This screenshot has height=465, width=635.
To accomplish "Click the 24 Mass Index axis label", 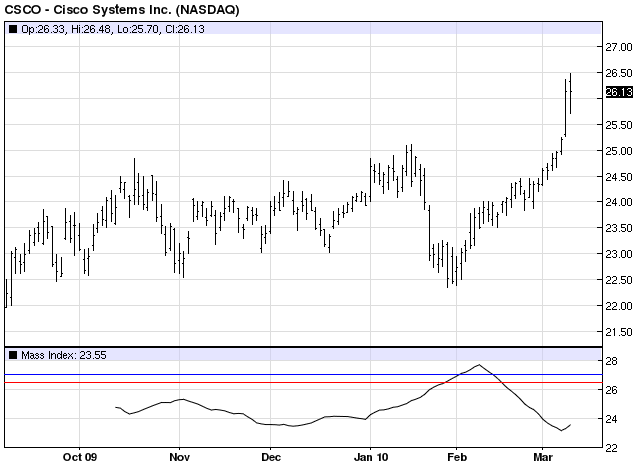I will tap(612, 419).
